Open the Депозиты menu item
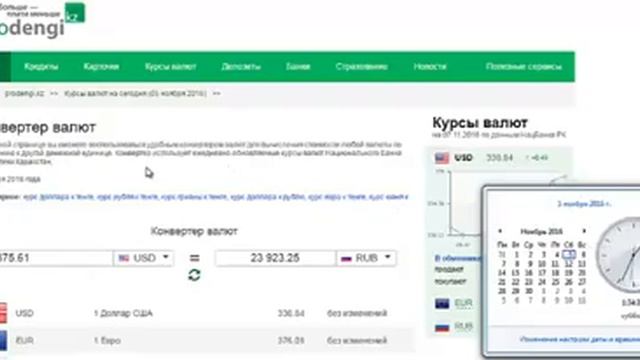Image resolution: width=640 pixels, height=360 pixels. 241,67
